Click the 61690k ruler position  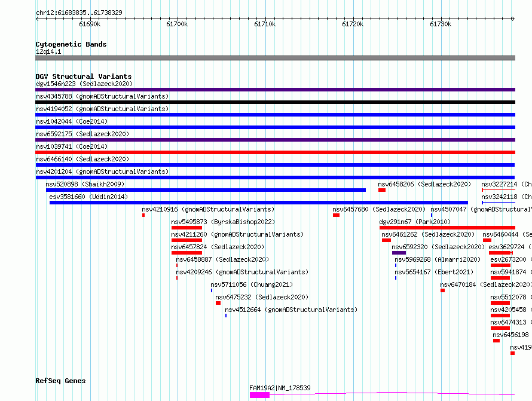(90, 24)
